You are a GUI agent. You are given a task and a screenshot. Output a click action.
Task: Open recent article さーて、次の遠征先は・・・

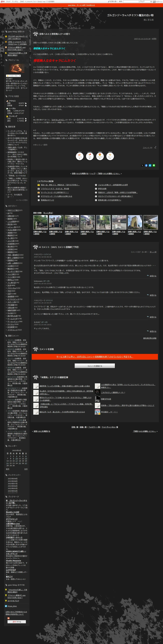click(15, 196)
